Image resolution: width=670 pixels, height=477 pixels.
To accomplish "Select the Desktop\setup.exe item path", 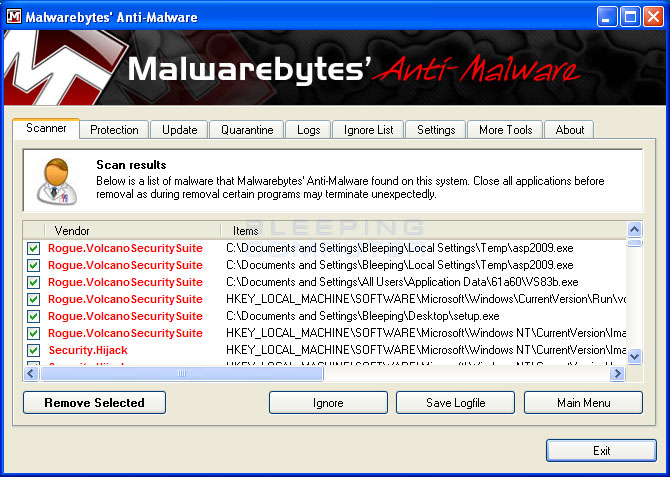I will click(363, 316).
